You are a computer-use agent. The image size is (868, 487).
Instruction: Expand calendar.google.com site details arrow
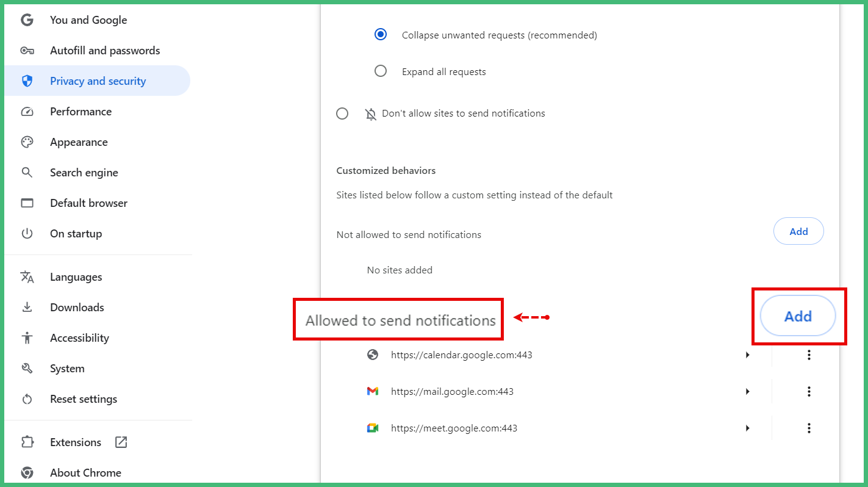click(x=748, y=355)
